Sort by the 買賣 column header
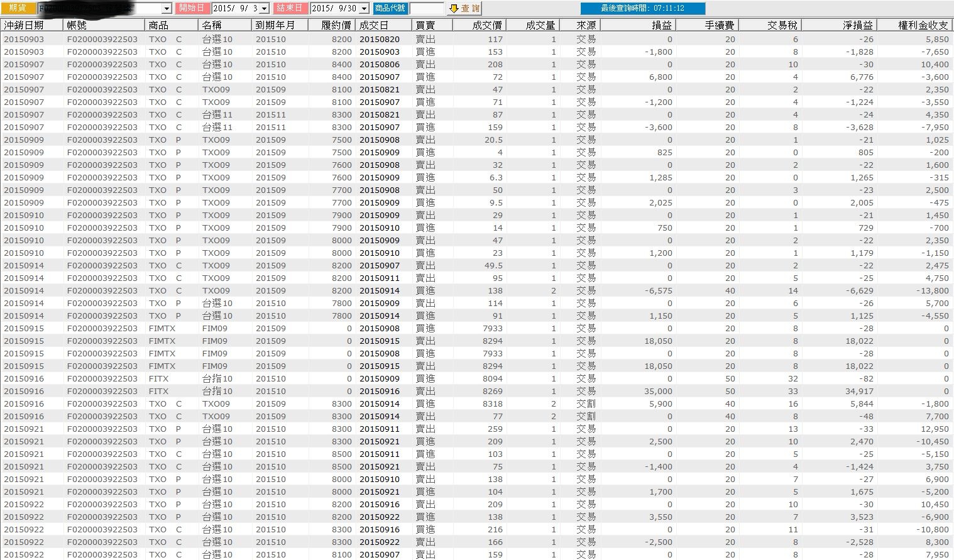 (x=432, y=25)
